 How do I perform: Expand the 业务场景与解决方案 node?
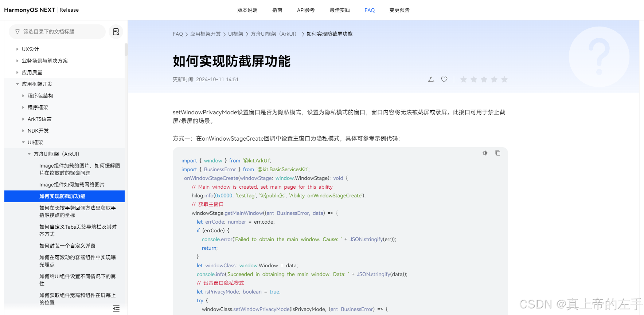coord(17,61)
